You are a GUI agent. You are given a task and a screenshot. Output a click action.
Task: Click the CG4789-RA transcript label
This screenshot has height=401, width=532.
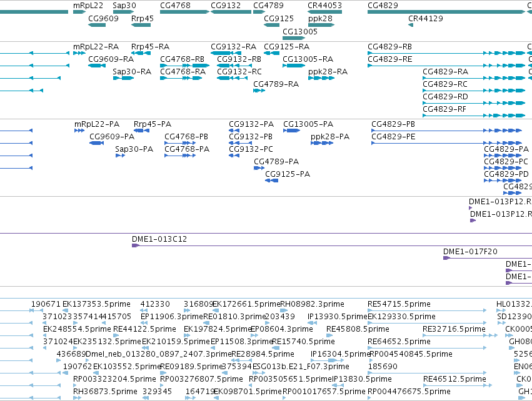coord(276,84)
